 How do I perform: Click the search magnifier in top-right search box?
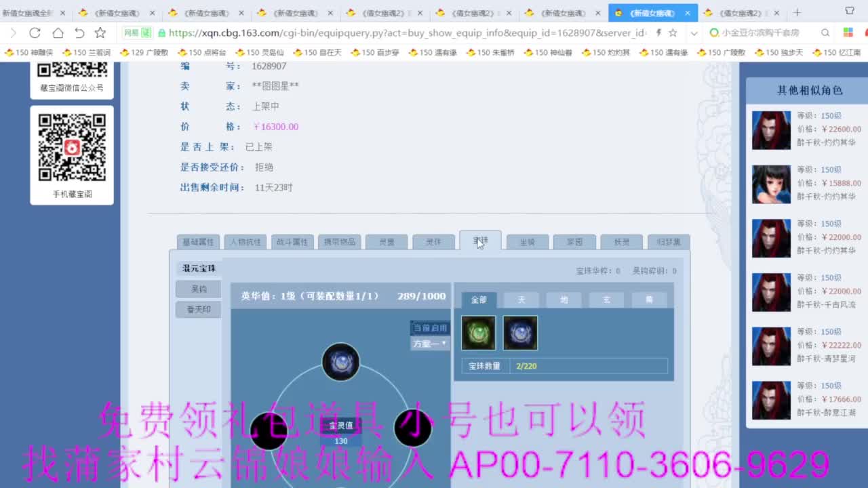tap(825, 32)
